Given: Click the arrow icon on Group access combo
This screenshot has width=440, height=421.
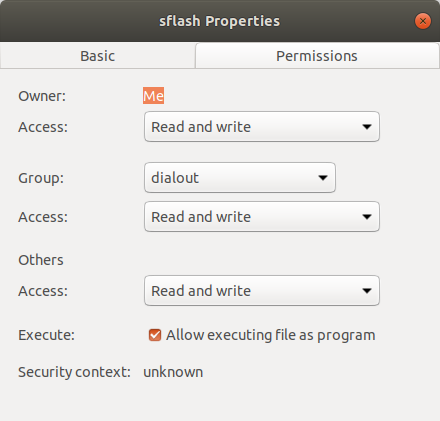Looking at the screenshot, I should pyautogui.click(x=367, y=217).
